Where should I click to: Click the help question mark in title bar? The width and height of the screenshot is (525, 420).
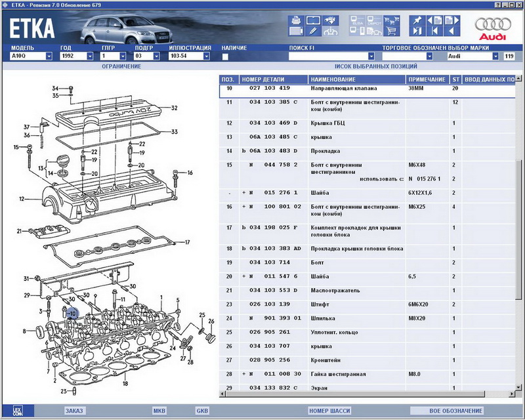click(x=498, y=5)
